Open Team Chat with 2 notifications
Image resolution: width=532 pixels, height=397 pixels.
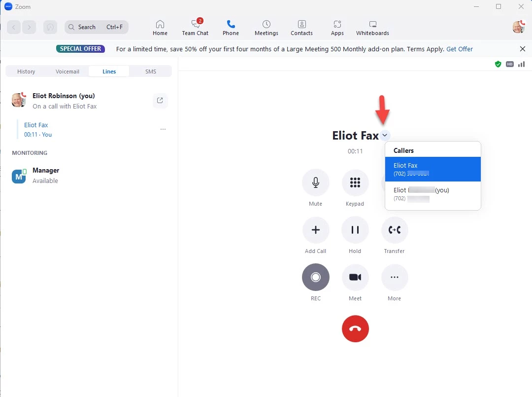(x=195, y=28)
